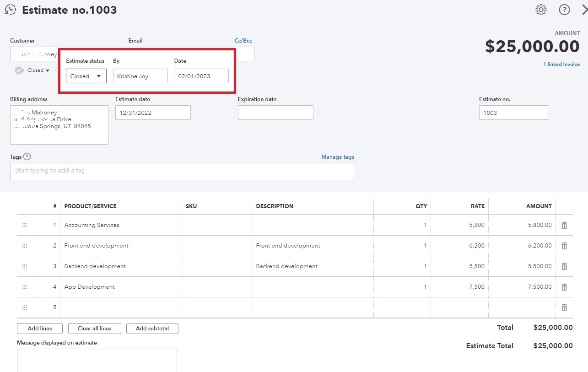This screenshot has width=588, height=372.
Task: Click the Tags input field
Action: (x=182, y=172)
